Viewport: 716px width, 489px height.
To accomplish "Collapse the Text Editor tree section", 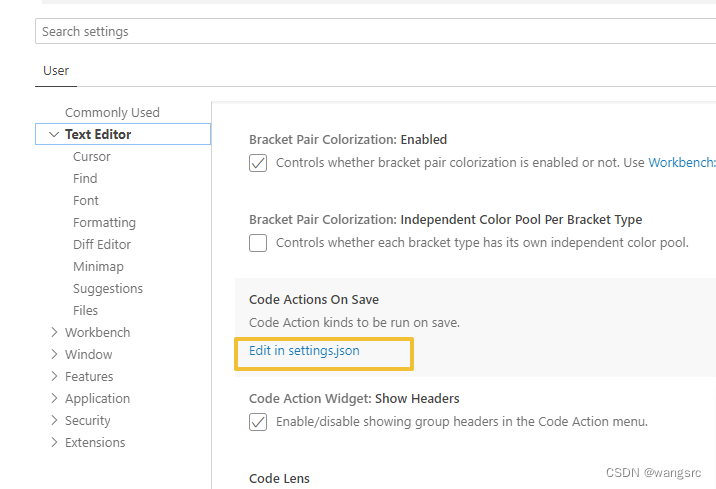I will click(54, 134).
